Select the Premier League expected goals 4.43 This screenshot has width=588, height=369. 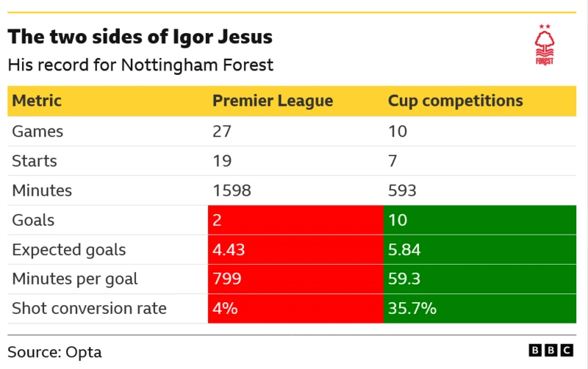pyautogui.click(x=295, y=249)
